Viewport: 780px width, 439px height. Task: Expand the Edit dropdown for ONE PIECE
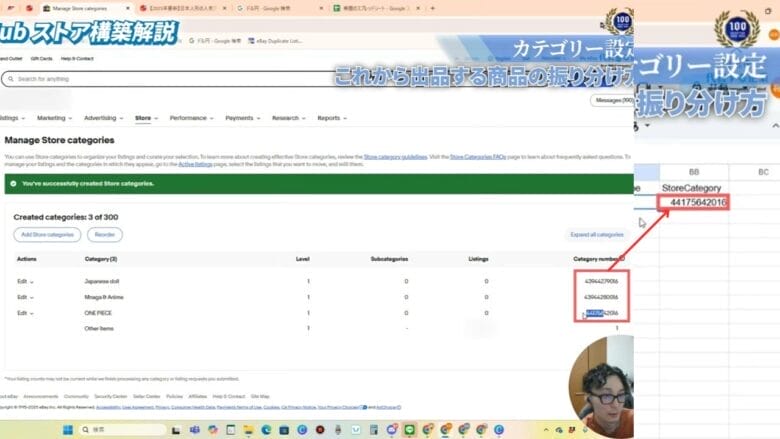[25, 312]
